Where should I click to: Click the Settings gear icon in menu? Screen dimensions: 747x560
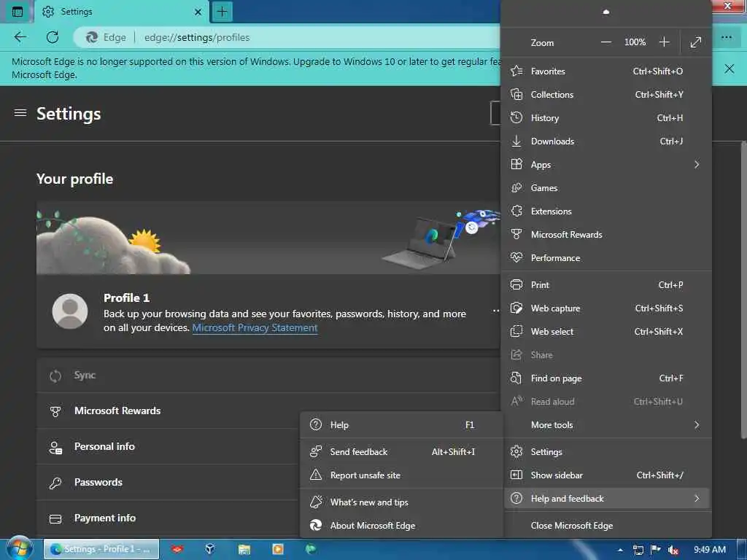[516, 451]
